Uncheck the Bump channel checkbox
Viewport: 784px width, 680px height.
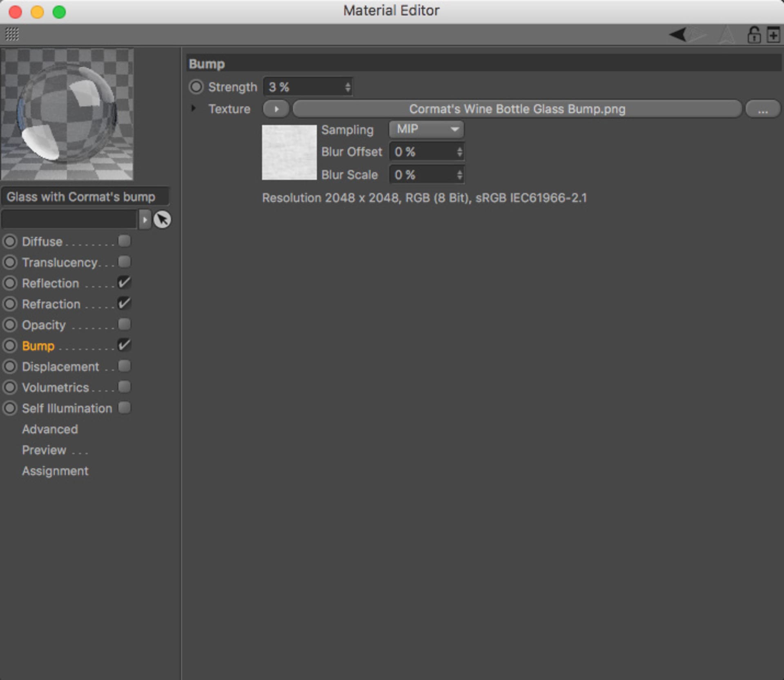point(125,345)
